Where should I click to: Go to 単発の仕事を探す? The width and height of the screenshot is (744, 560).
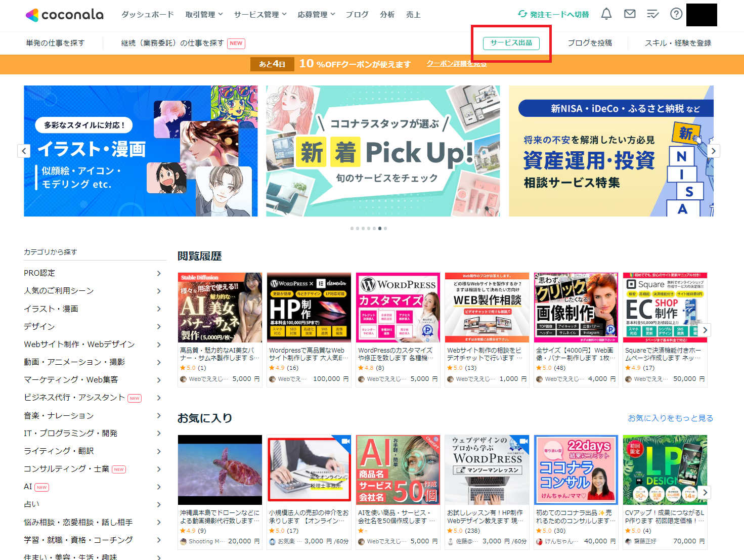click(x=55, y=43)
